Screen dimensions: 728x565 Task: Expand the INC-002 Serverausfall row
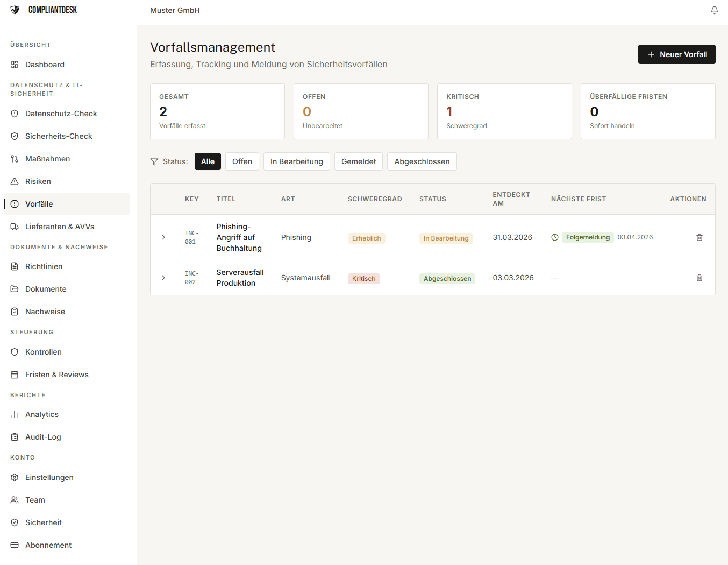(163, 278)
